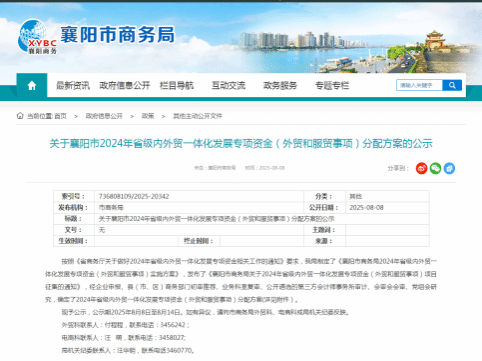482x361 pixels.
Task: Click the breadcrumb house icon
Action: click(20, 116)
